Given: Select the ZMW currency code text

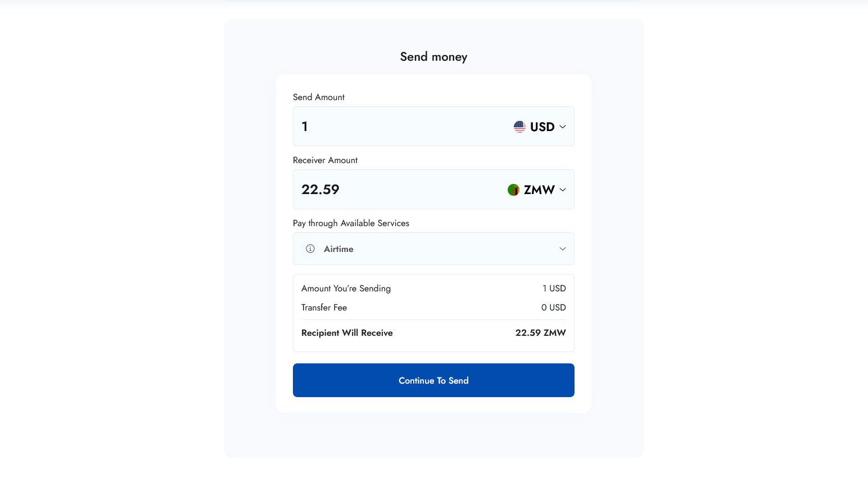Looking at the screenshot, I should point(539,190).
